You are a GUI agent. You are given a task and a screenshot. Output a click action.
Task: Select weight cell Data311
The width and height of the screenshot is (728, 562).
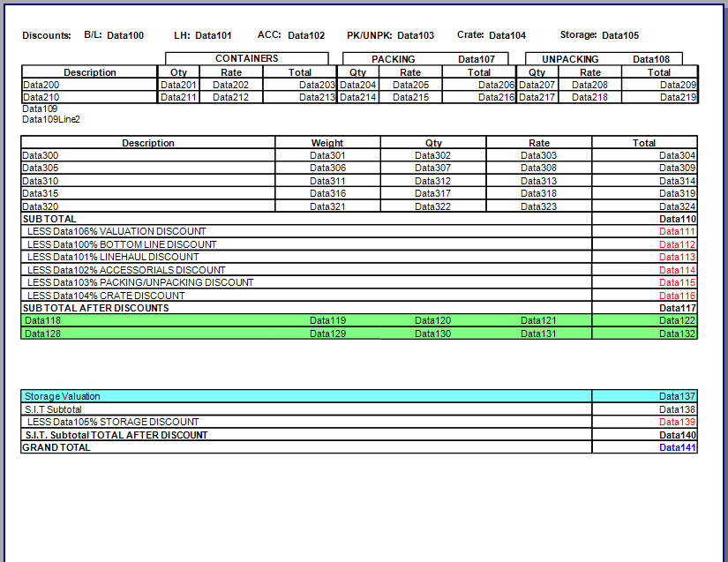pos(327,181)
